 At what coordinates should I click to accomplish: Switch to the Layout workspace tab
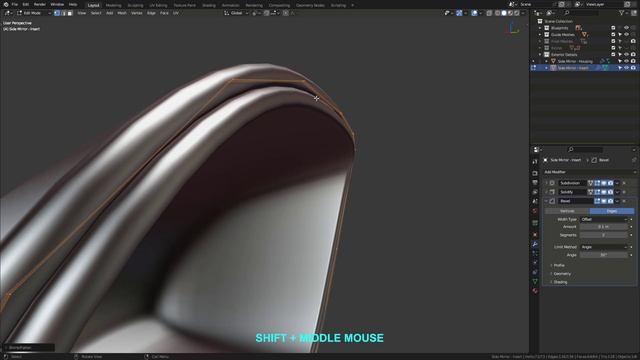pos(93,5)
